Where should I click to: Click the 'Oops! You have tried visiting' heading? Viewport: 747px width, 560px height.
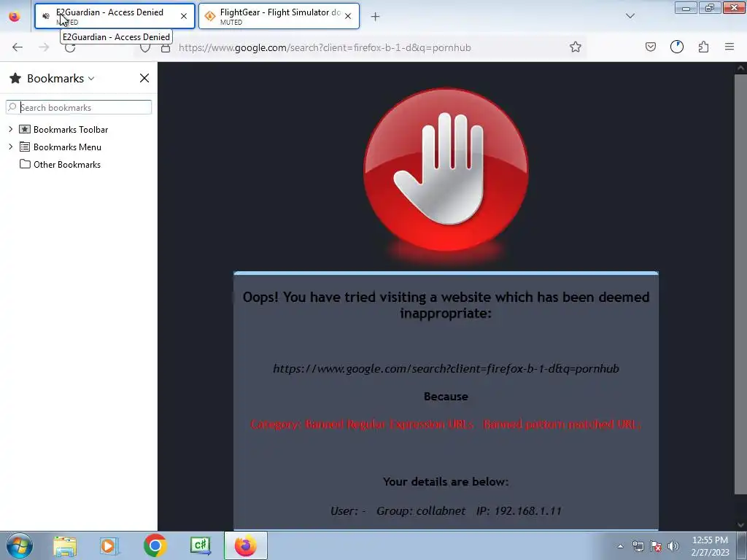[446, 305]
